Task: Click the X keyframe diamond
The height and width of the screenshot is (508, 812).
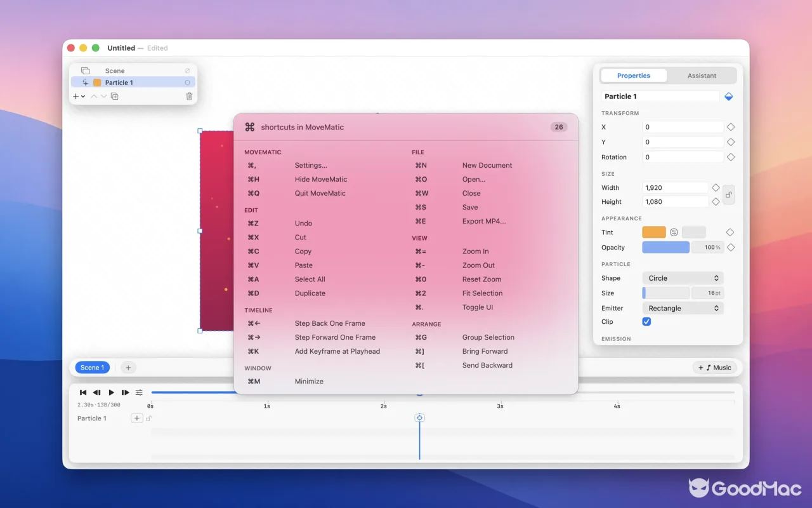Action: point(731,127)
